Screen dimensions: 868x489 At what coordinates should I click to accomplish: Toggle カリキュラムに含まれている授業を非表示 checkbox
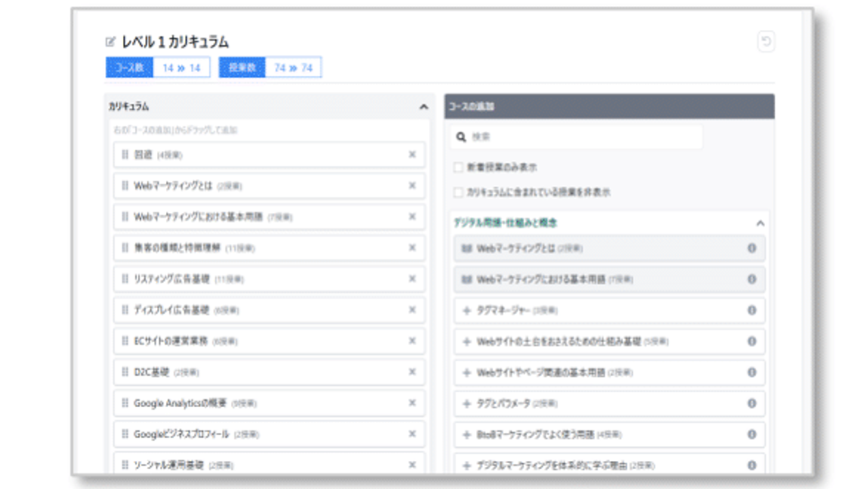pyautogui.click(x=458, y=193)
